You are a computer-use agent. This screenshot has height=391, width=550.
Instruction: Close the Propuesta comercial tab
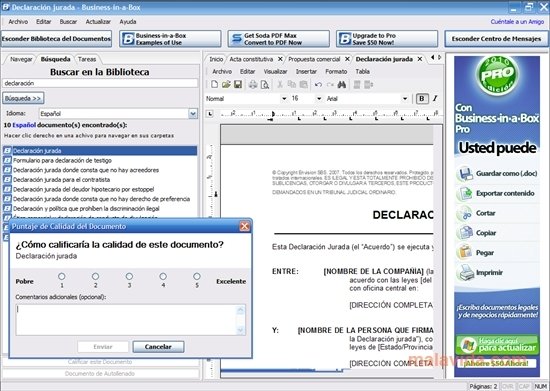tap(347, 59)
